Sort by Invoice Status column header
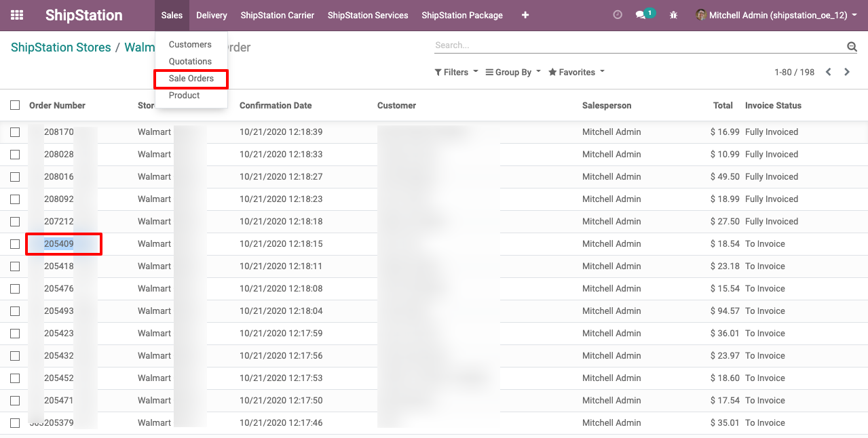The height and width of the screenshot is (438, 868). point(773,105)
